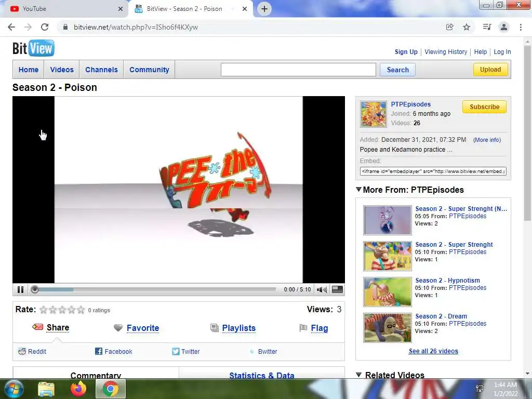
Task: Open Season 2 - Hypnotism video link
Action: 447,280
